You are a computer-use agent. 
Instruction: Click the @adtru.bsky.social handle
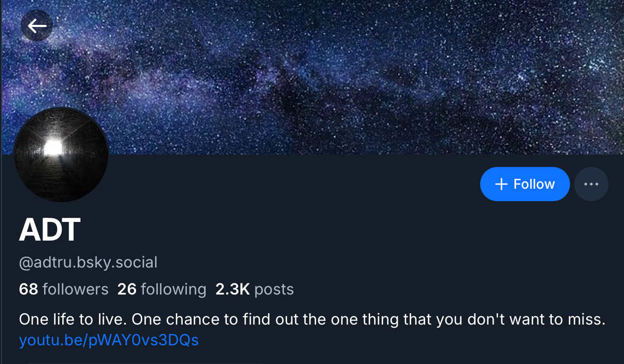88,262
